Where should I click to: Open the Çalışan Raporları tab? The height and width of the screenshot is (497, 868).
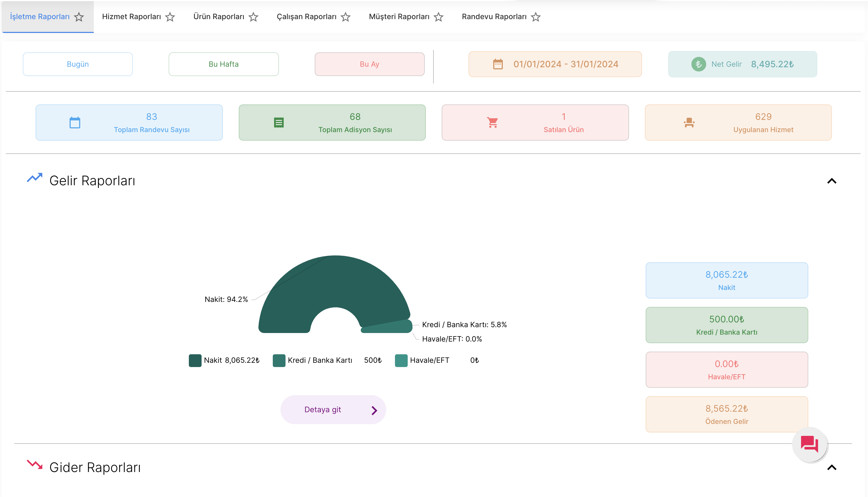click(x=306, y=16)
